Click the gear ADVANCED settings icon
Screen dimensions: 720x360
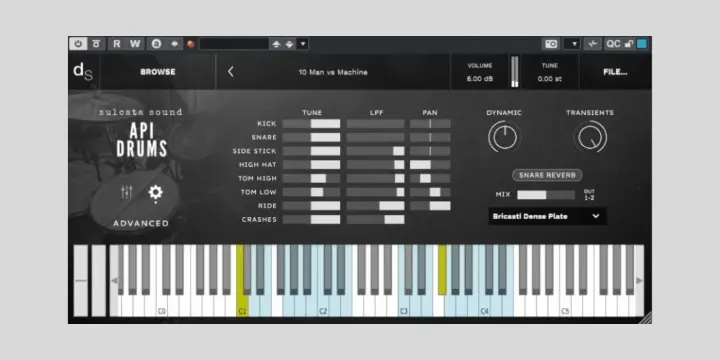156,193
